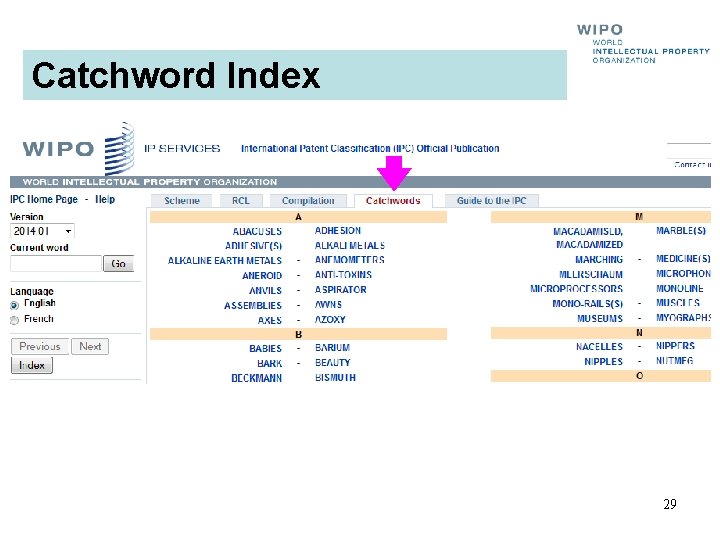720x540 pixels.
Task: Open the BARK catchword link
Action: (x=270, y=364)
